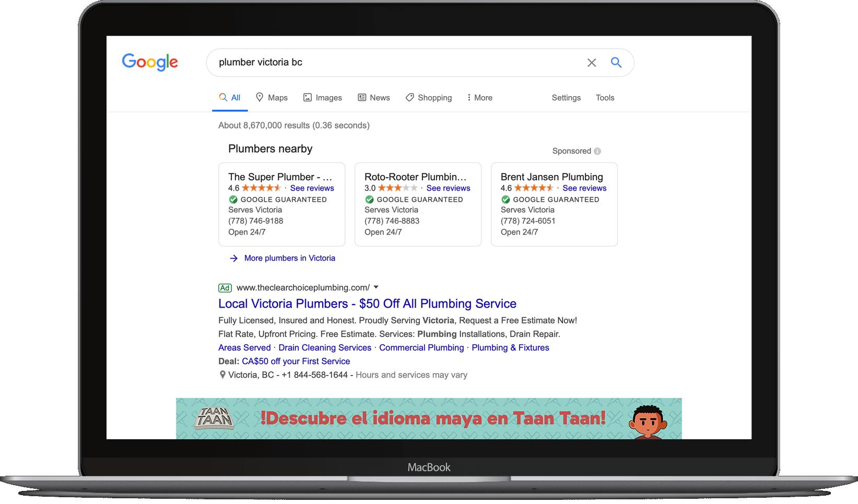Open the Roto-Rooter Plumbing listing title
Image resolution: width=858 pixels, height=504 pixels.
[416, 177]
